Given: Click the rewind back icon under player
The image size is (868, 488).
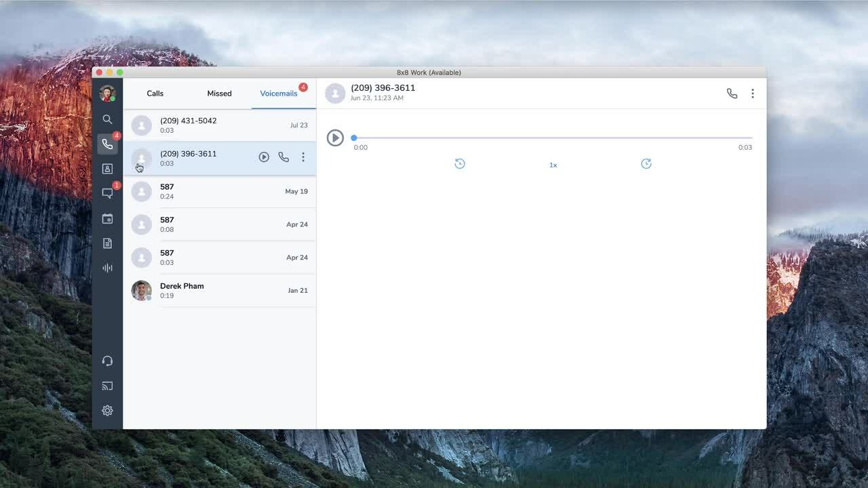Looking at the screenshot, I should [x=460, y=164].
